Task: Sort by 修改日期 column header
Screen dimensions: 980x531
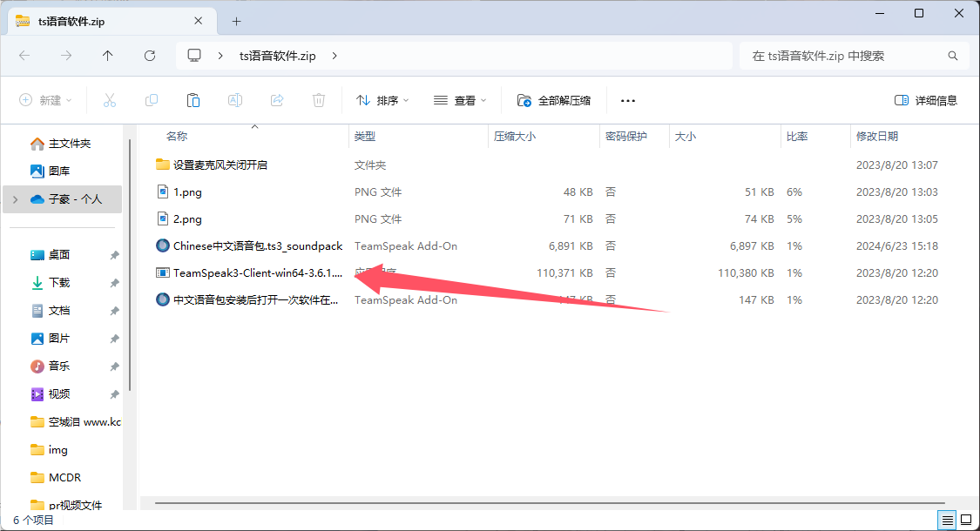Action: (877, 136)
